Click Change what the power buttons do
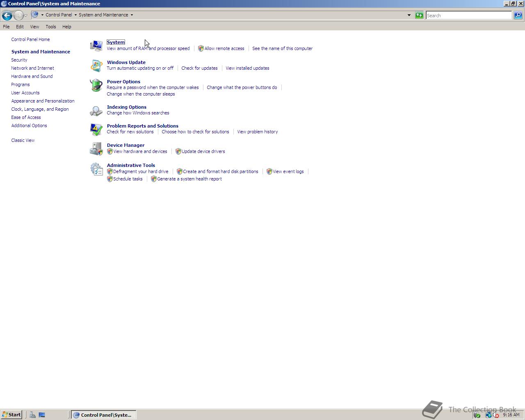 242,87
